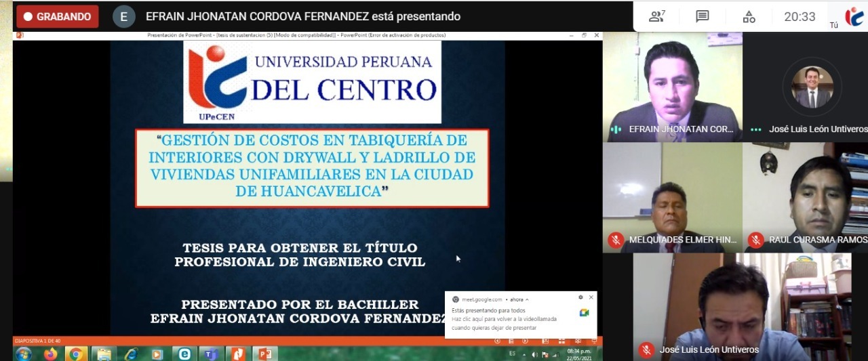Click 'PRESENTADO POR EL BACHILLER' slide text

[300, 305]
